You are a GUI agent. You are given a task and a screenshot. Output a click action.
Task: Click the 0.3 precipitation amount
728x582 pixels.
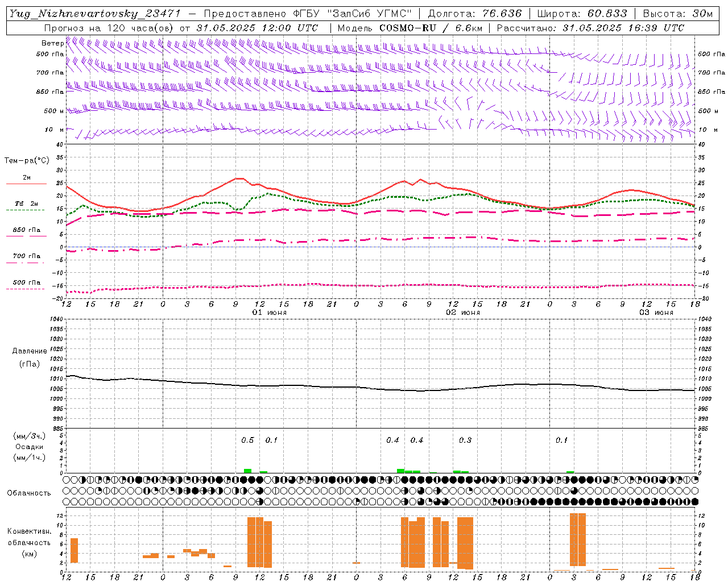[465, 440]
